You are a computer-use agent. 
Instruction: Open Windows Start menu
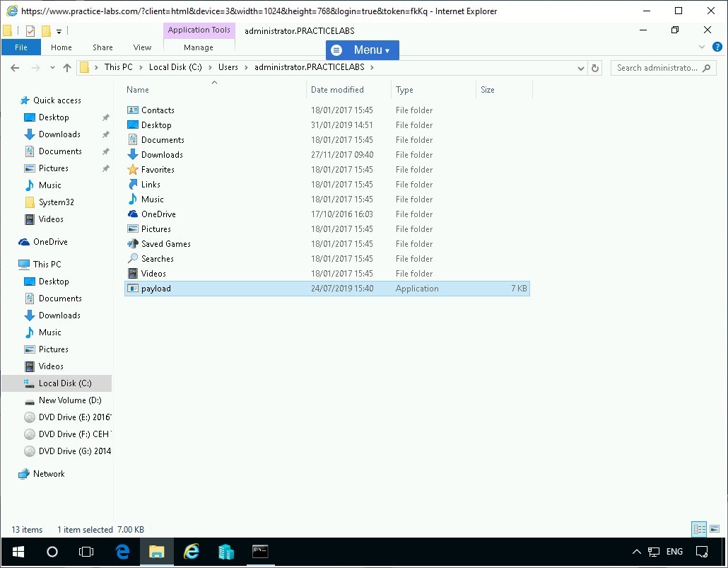pos(18,552)
